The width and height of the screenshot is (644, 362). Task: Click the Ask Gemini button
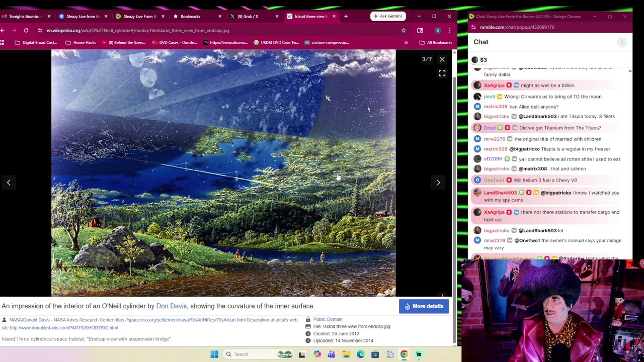(x=388, y=16)
